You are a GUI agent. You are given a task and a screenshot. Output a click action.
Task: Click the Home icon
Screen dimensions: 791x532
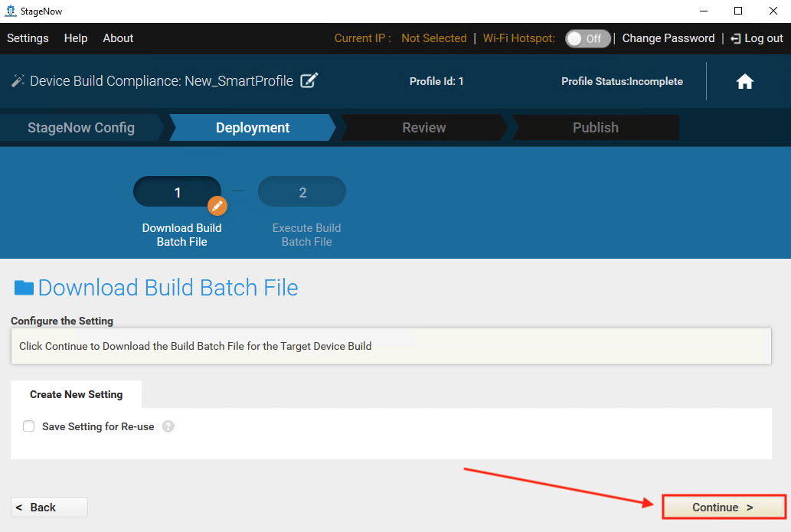pos(744,82)
